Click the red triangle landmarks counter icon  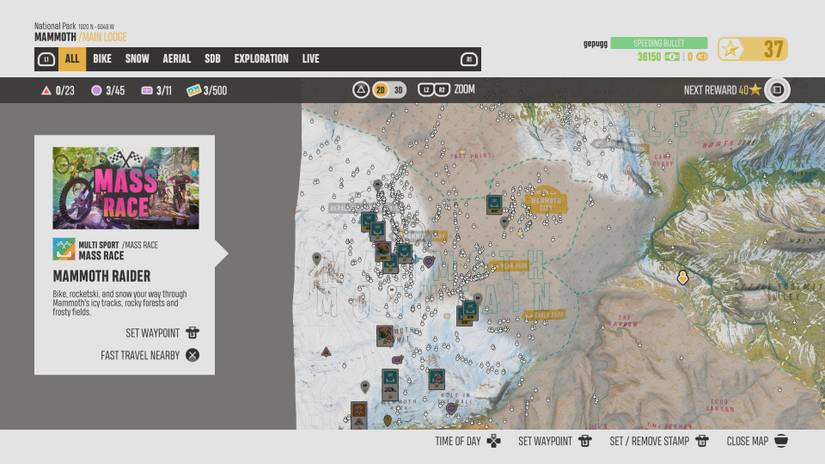coord(46,90)
